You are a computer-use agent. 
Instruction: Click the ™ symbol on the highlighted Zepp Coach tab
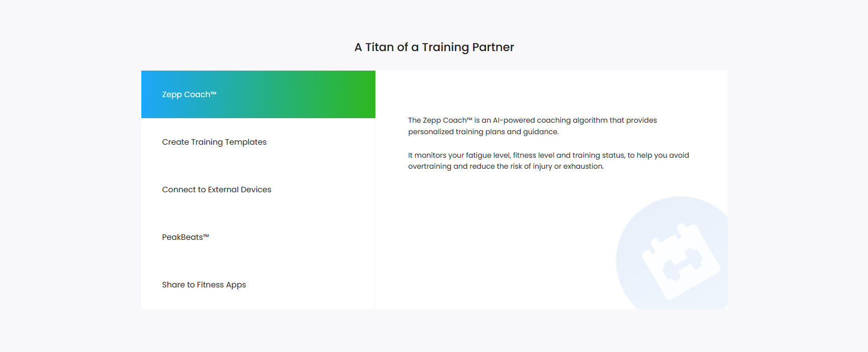coord(213,93)
